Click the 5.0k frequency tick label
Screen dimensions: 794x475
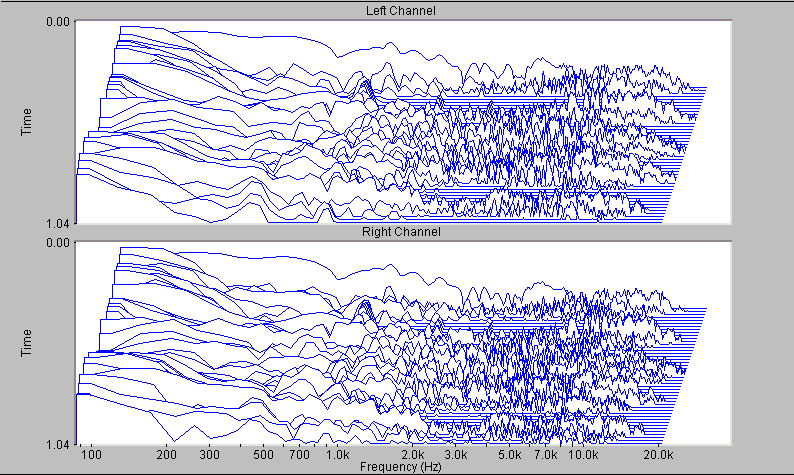click(x=509, y=455)
